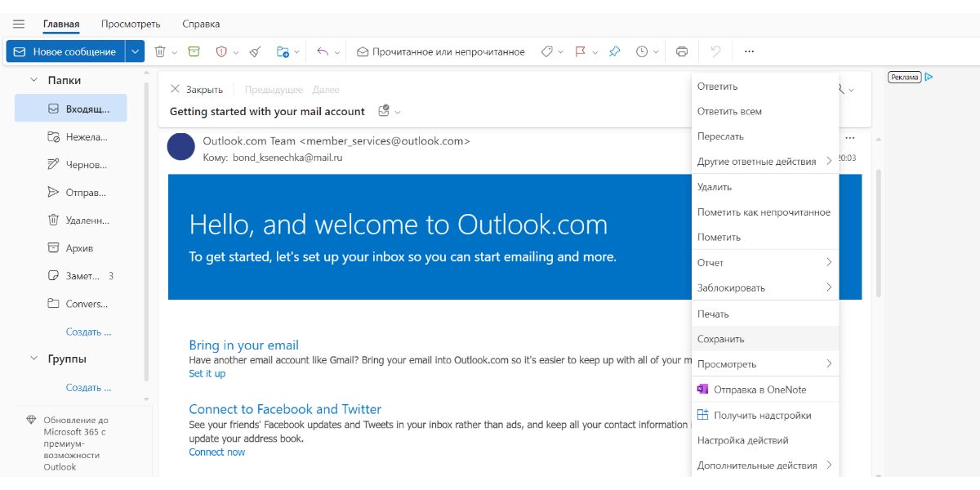Click the Undo icon in toolbar

(x=715, y=51)
